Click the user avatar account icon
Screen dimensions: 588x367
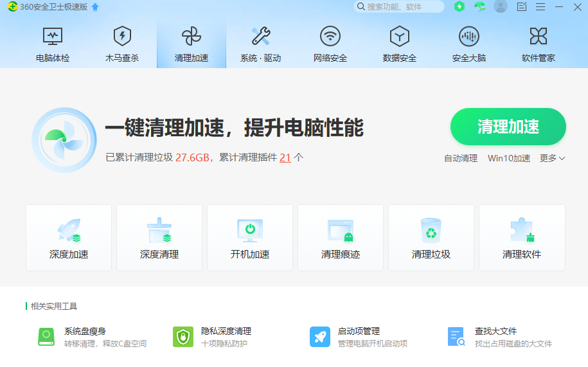501,7
